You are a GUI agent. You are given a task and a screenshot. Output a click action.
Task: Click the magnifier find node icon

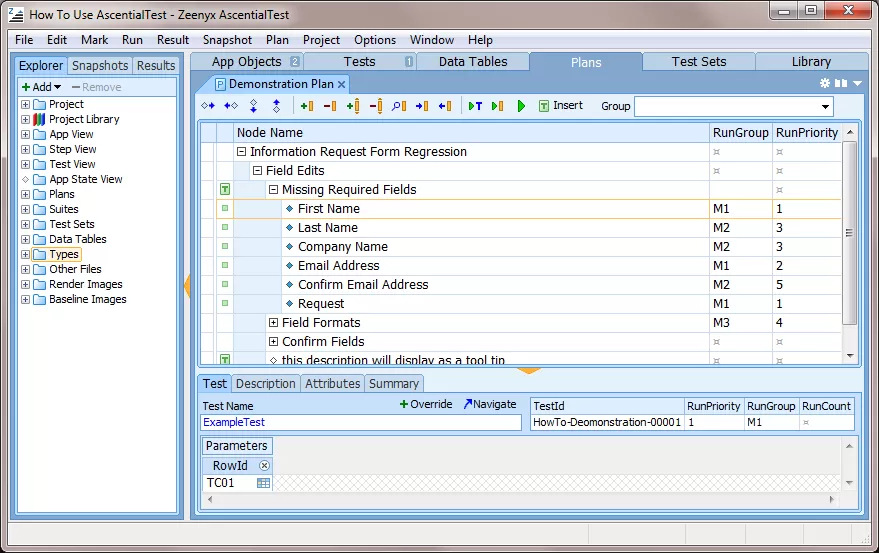(x=399, y=105)
